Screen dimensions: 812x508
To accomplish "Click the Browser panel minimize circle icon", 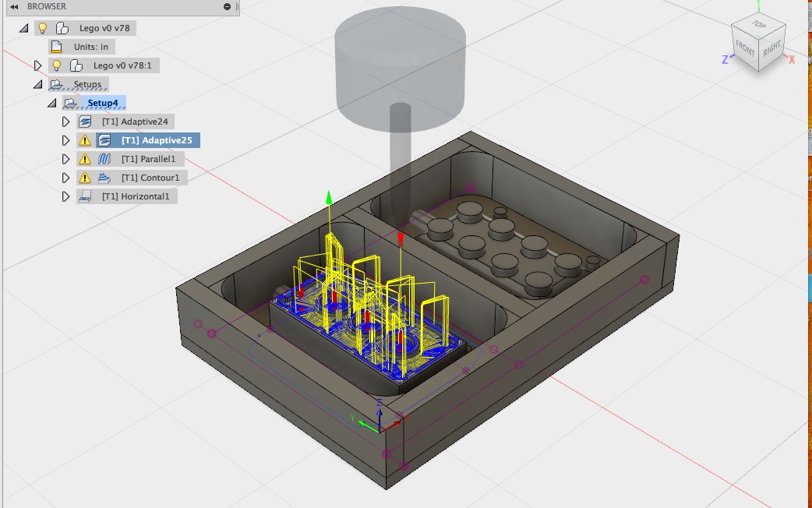I will click(227, 7).
